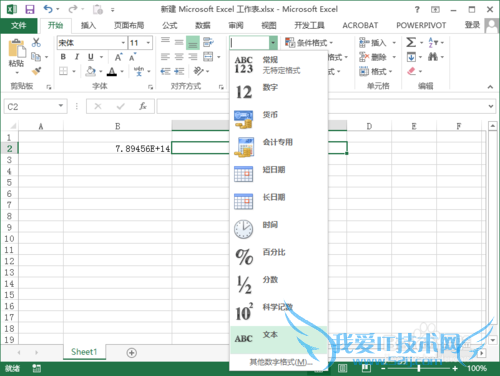Choose 常规 general format
The width and height of the screenshot is (500, 376).
(279, 65)
